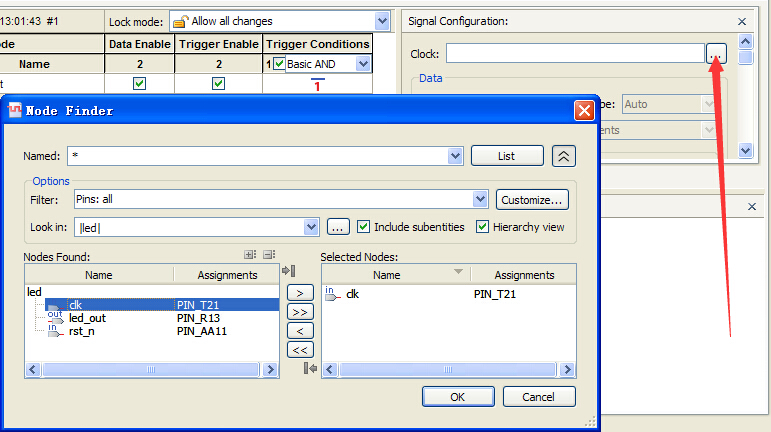Open the Filter dropdown showing Pins: all
Viewport: 771px width, 432px height.
tap(480, 199)
